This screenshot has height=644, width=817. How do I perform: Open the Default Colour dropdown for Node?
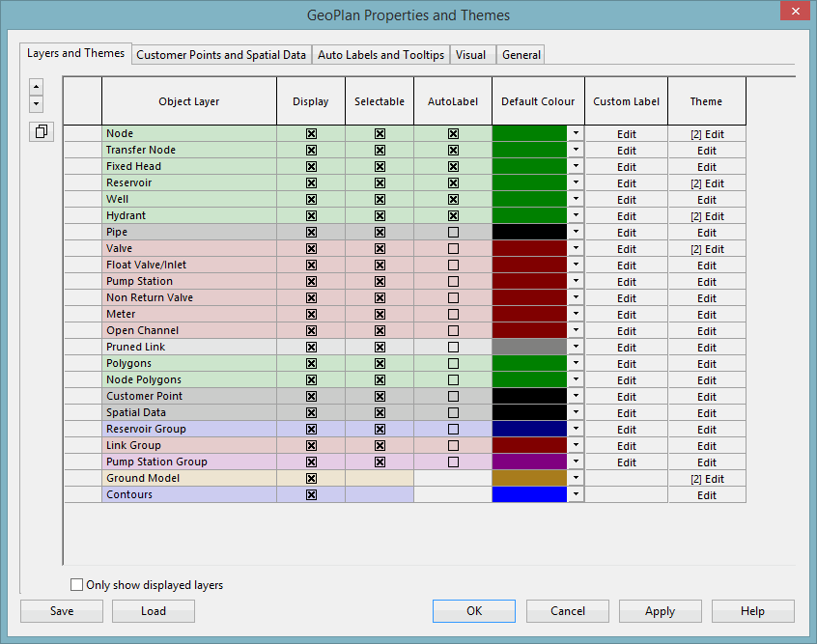pyautogui.click(x=574, y=133)
